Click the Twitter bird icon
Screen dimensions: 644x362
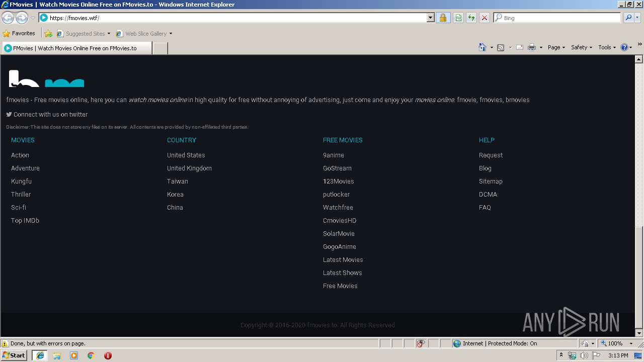click(9, 114)
